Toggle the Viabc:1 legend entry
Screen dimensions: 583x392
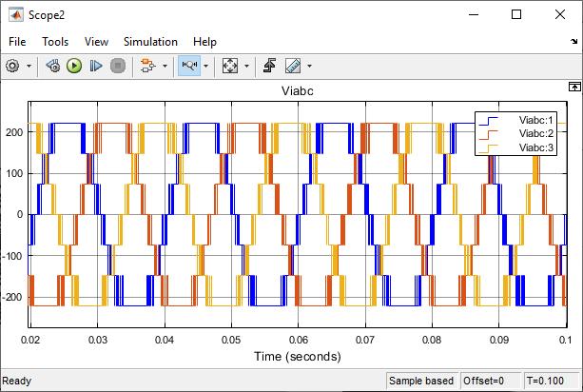[x=535, y=120]
